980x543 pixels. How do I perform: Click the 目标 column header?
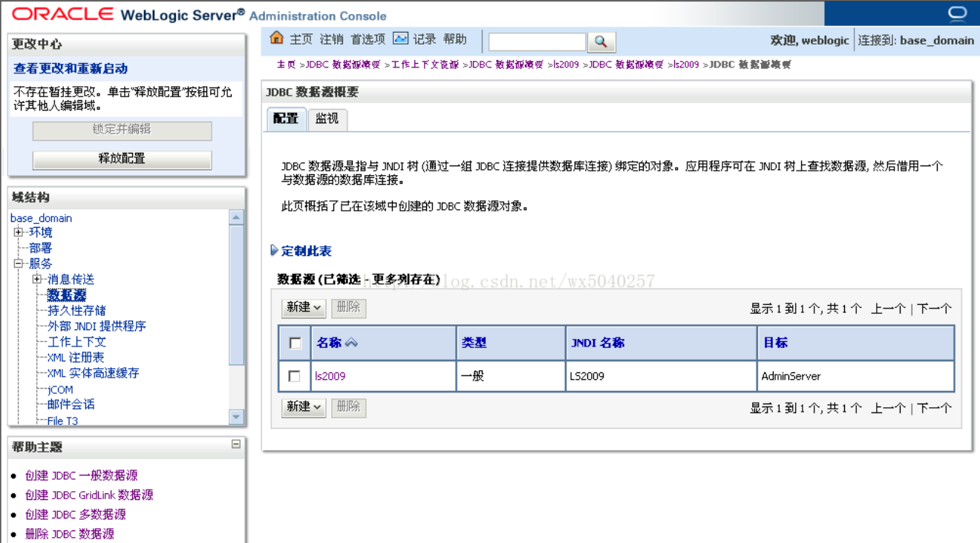click(x=776, y=343)
